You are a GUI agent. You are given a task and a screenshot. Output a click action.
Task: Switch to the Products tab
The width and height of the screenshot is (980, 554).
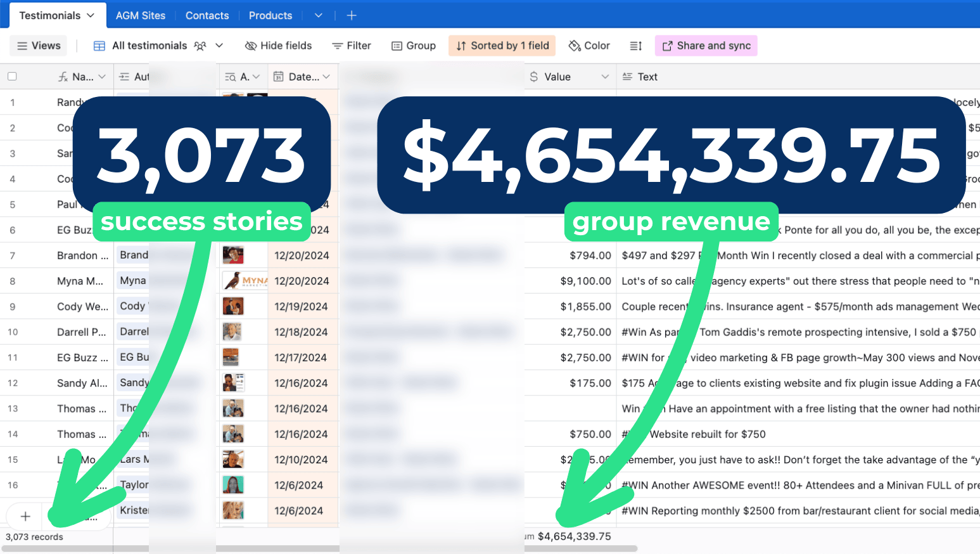pyautogui.click(x=270, y=15)
